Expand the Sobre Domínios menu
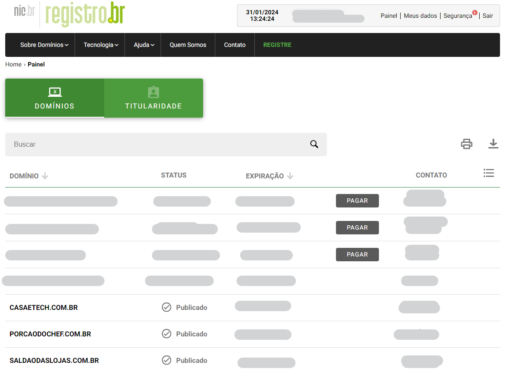The height and width of the screenshot is (375, 510). point(44,45)
